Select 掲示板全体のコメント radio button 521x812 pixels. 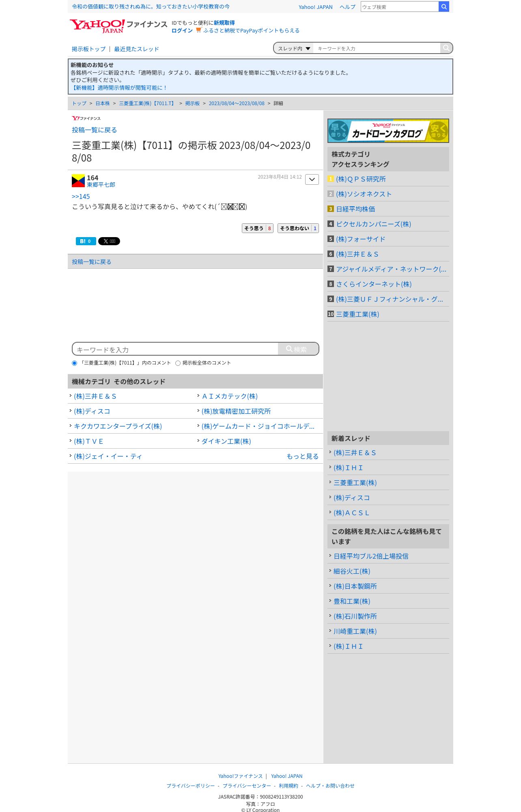[178, 363]
